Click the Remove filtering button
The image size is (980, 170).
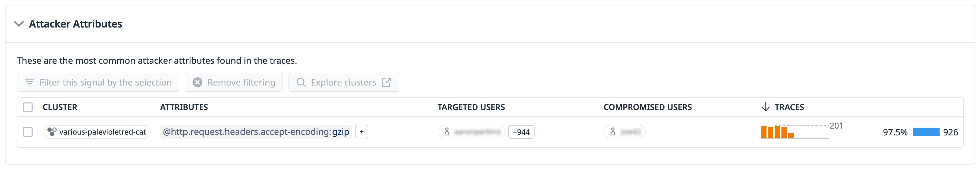(233, 82)
